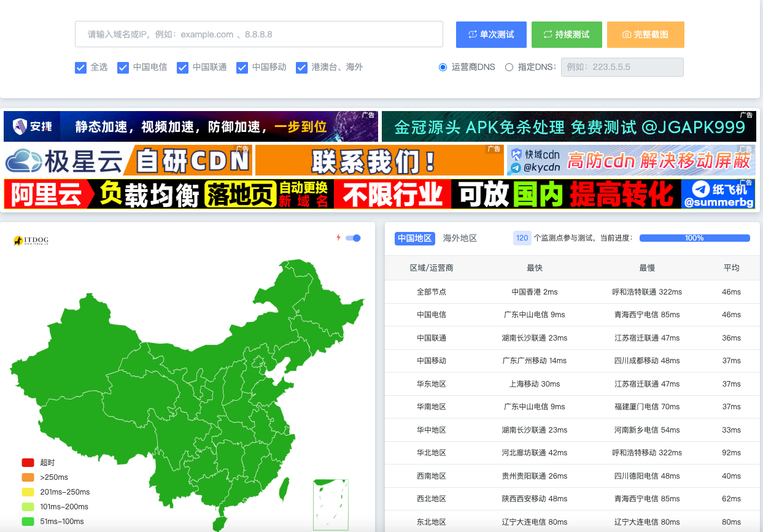This screenshot has height=532, width=763.
Task: Switch to the 海外地区 tab
Action: [460, 238]
